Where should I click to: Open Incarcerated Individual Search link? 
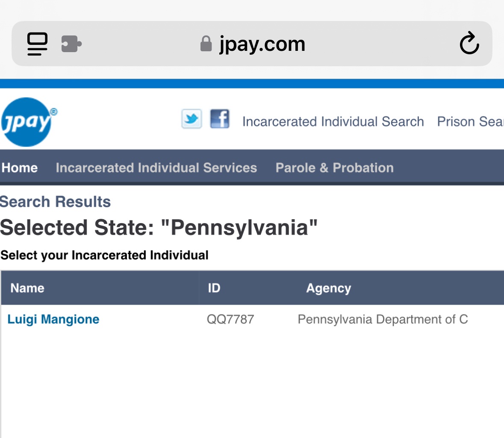click(333, 121)
